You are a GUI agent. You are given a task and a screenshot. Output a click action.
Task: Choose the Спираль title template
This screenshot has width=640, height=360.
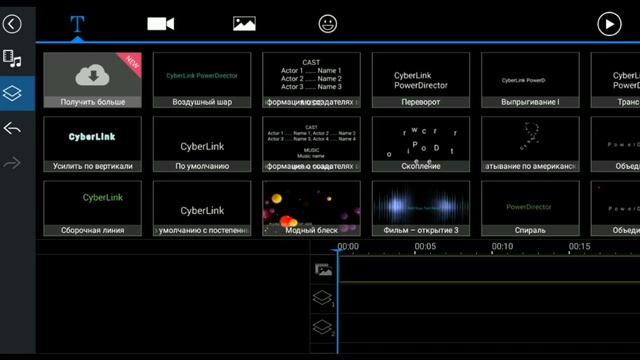[x=530, y=208]
